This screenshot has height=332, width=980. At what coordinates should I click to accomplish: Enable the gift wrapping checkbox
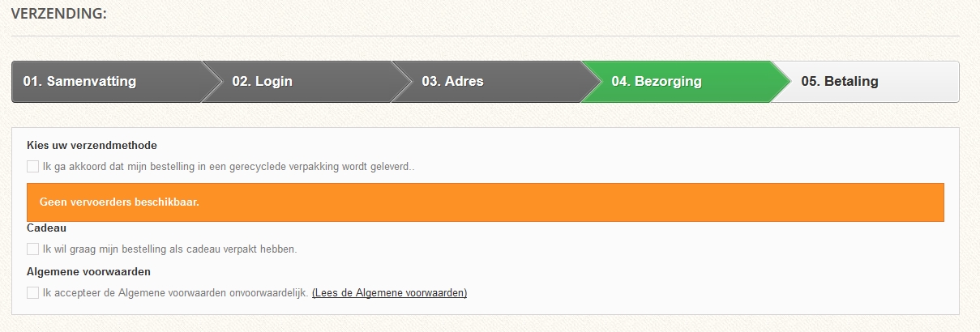[32, 249]
